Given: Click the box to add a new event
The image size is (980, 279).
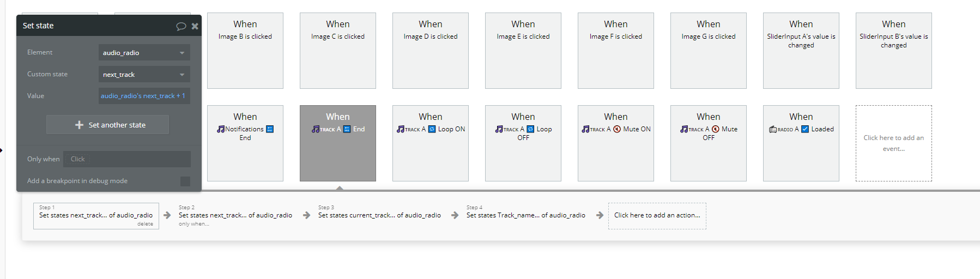Looking at the screenshot, I should click(x=893, y=143).
